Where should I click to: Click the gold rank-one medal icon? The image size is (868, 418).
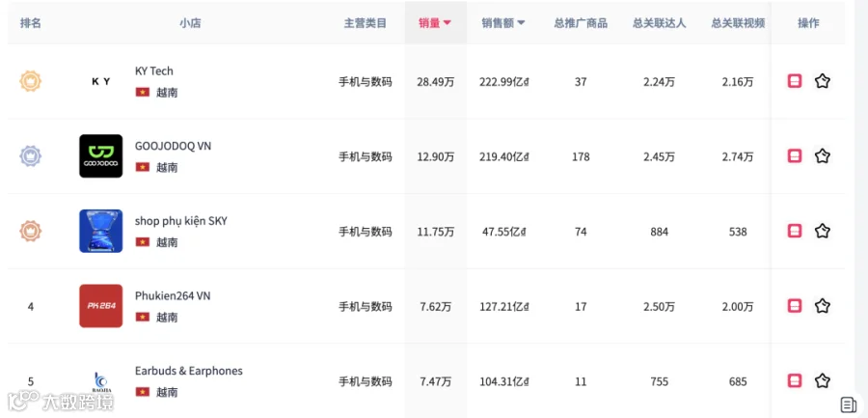[31, 81]
